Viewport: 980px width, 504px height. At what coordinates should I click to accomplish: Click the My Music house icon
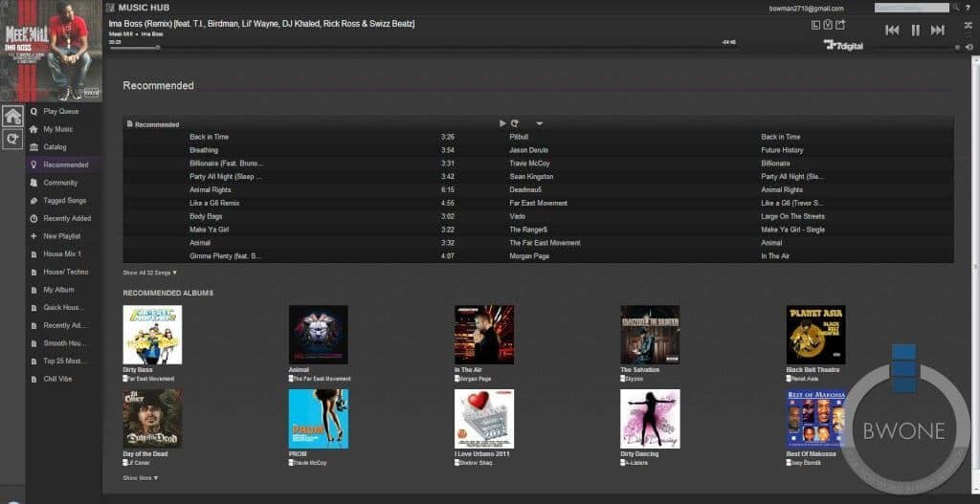(x=33, y=129)
